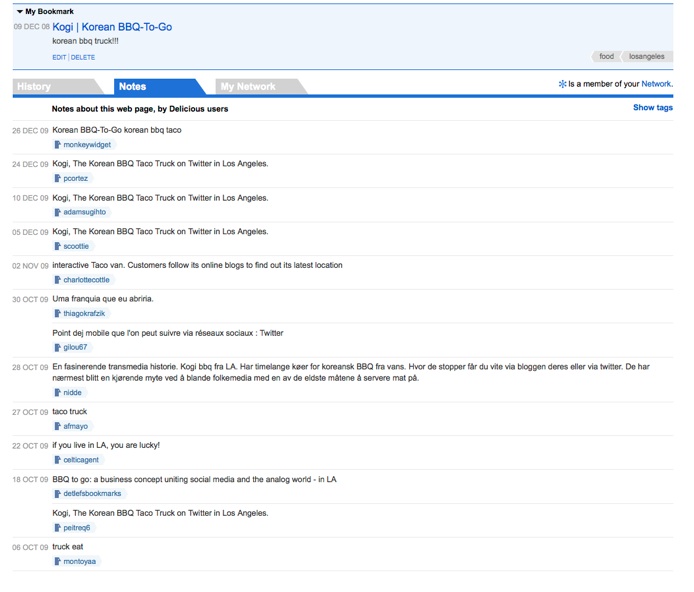The image size is (694, 592).
Task: Click the 09 DEC 08 bookmark date
Action: (x=31, y=27)
